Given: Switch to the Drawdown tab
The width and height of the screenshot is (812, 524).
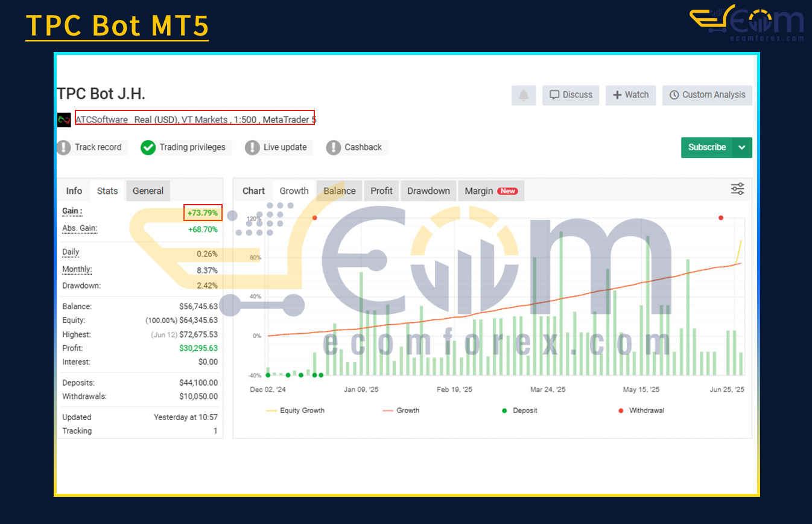Looking at the screenshot, I should 428,191.
